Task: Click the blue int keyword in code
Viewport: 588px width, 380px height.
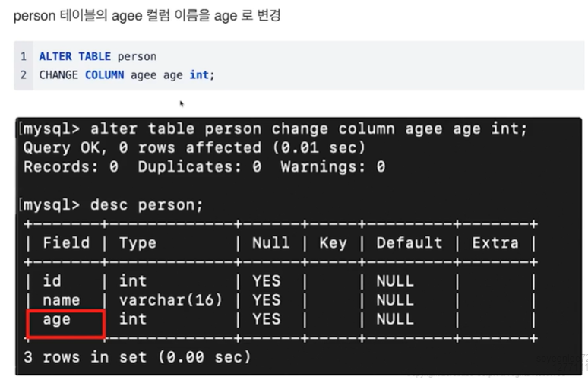Action: click(199, 75)
